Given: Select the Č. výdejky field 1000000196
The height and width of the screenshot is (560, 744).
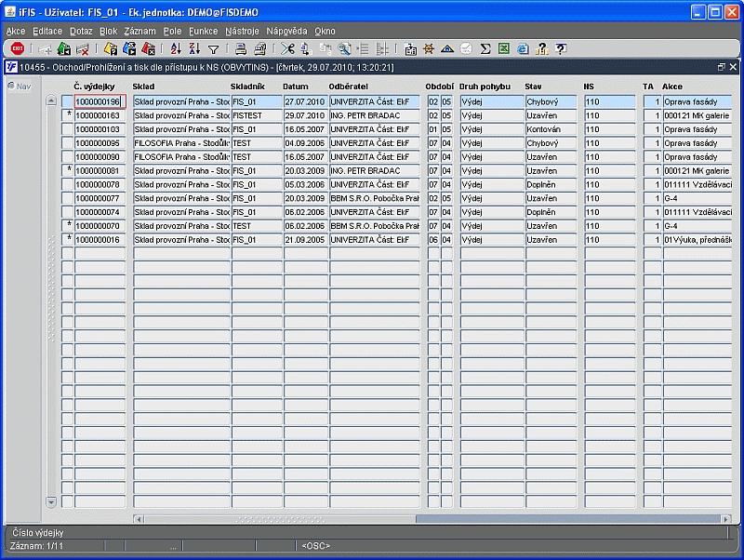Looking at the screenshot, I should click(x=100, y=101).
